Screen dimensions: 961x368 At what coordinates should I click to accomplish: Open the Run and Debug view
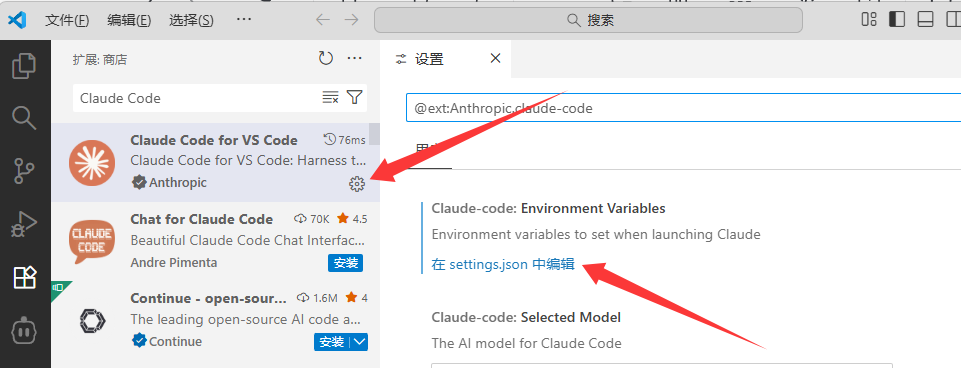tap(25, 224)
